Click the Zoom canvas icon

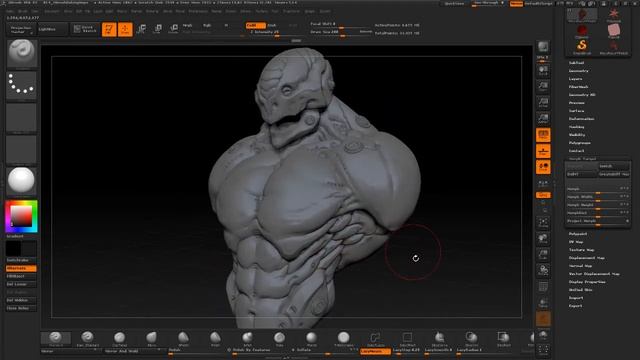pos(543,86)
